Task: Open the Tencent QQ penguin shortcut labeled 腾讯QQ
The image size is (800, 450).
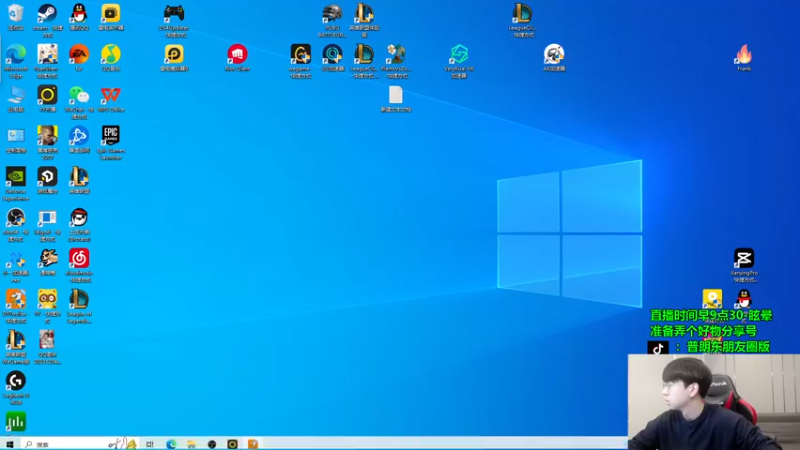Action: (x=79, y=13)
